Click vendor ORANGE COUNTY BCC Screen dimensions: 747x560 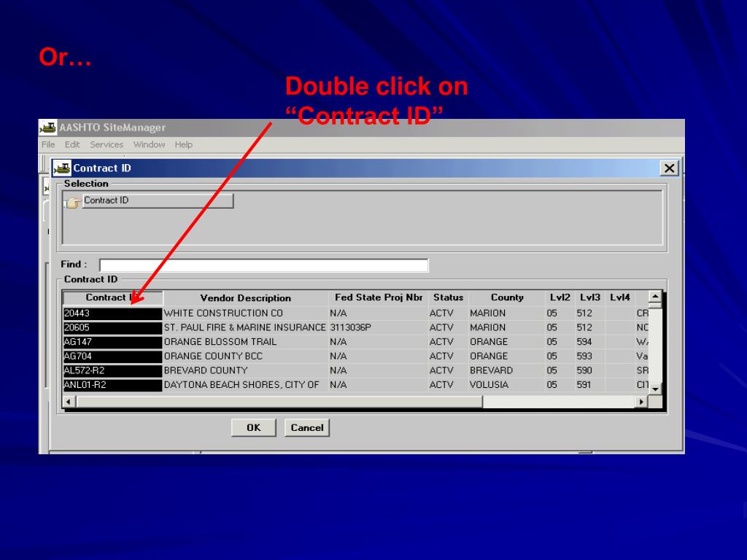(214, 356)
